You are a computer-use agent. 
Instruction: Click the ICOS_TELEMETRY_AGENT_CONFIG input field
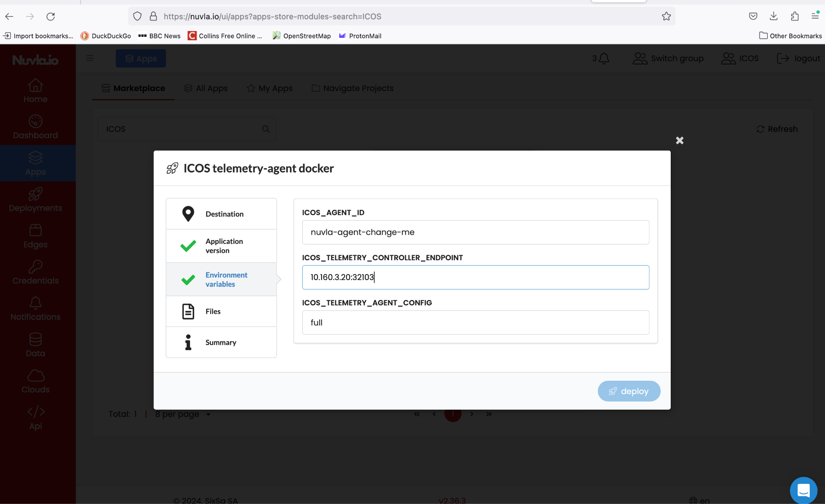pos(475,322)
